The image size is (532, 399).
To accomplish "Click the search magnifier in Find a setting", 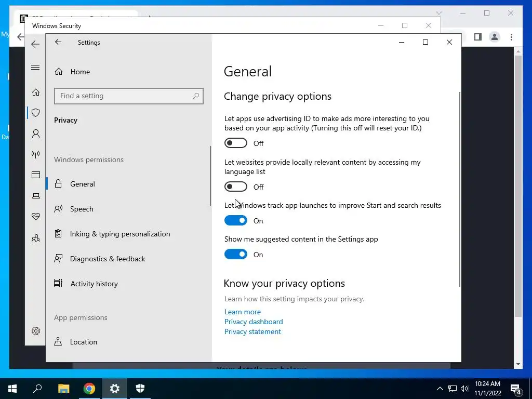I will click(x=196, y=96).
